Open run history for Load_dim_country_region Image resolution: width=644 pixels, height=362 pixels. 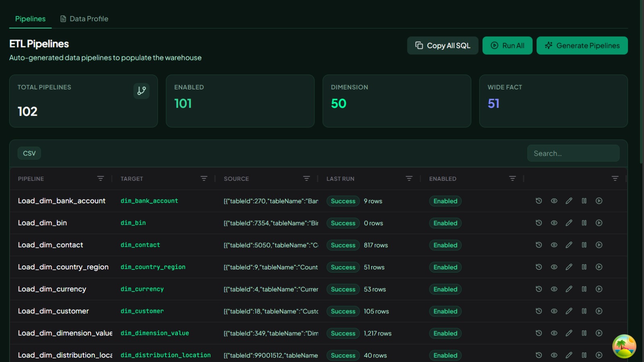[539, 267]
